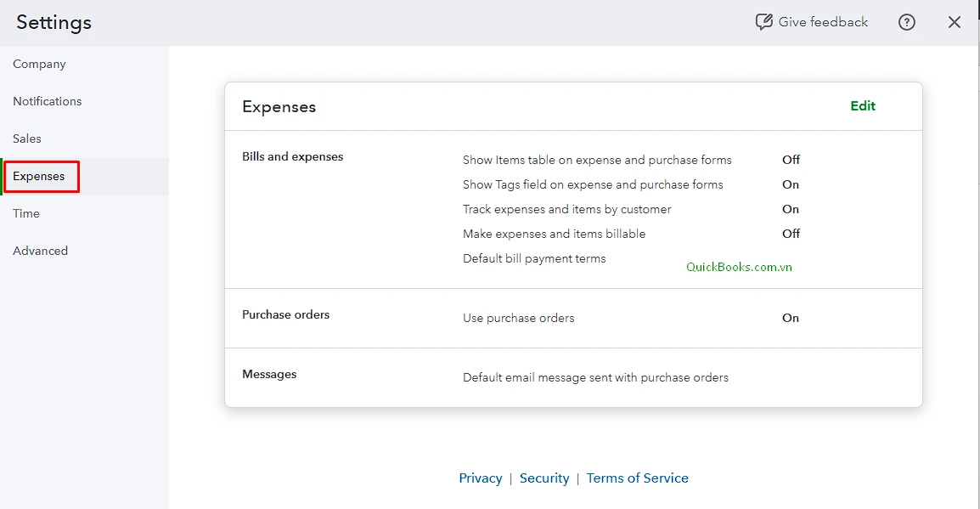The height and width of the screenshot is (509, 980).
Task: Open the Privacy link
Action: [481, 478]
